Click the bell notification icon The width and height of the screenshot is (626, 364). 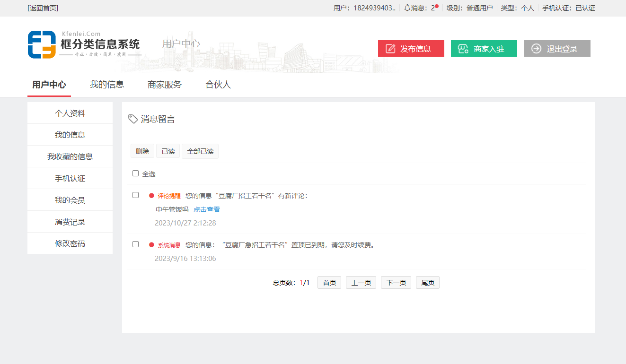(x=407, y=8)
